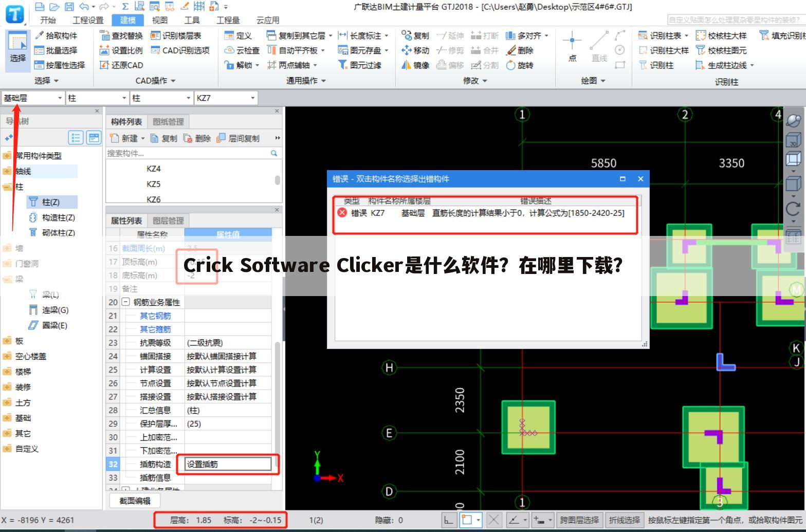Choose the 批量选择 batch select tool

pos(56,50)
